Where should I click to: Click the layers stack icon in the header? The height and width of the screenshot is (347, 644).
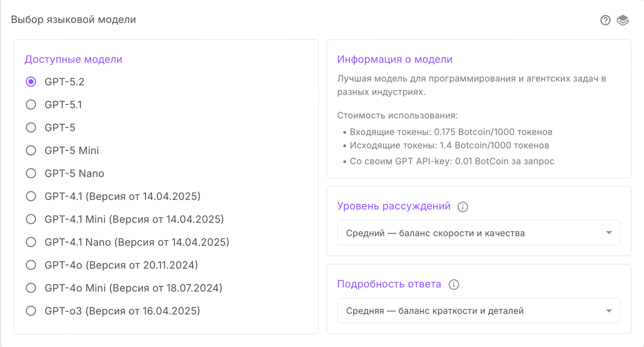pos(623,20)
